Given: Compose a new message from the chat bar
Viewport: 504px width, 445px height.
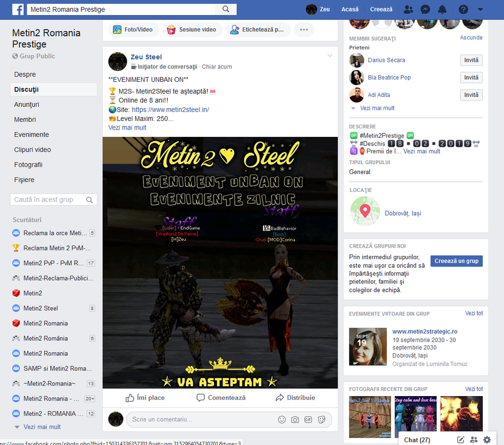Looking at the screenshot, I should (x=461, y=440).
